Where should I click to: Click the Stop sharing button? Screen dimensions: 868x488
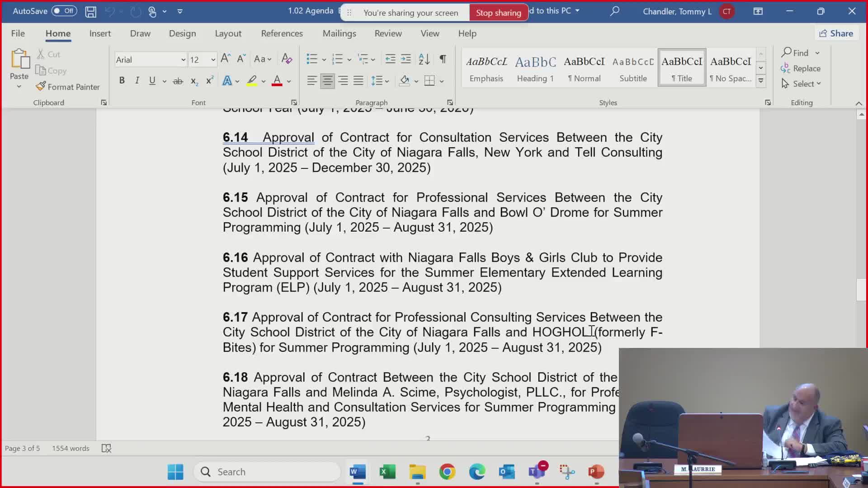[498, 13]
